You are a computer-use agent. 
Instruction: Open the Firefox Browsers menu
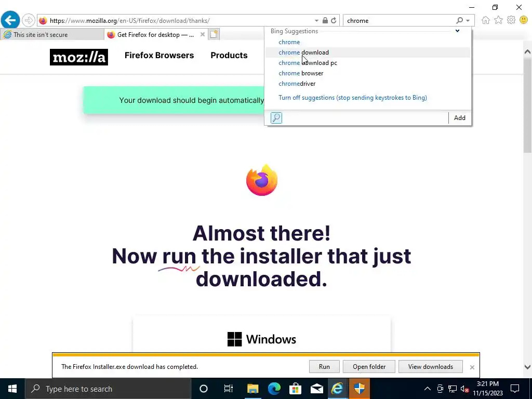pos(159,55)
